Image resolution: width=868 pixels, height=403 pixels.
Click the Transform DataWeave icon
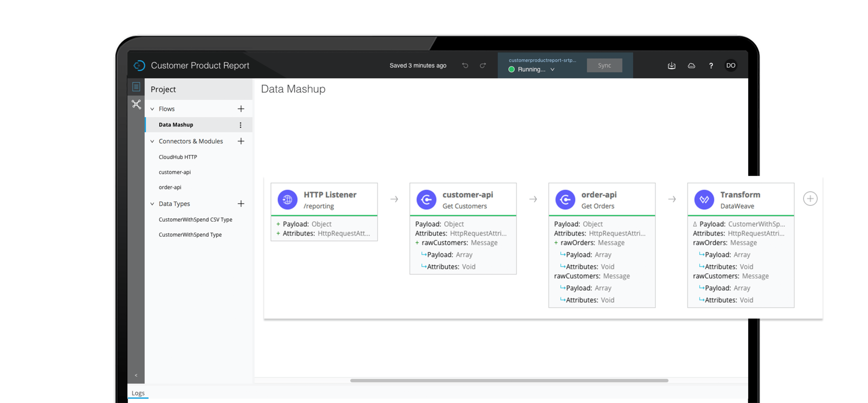704,200
